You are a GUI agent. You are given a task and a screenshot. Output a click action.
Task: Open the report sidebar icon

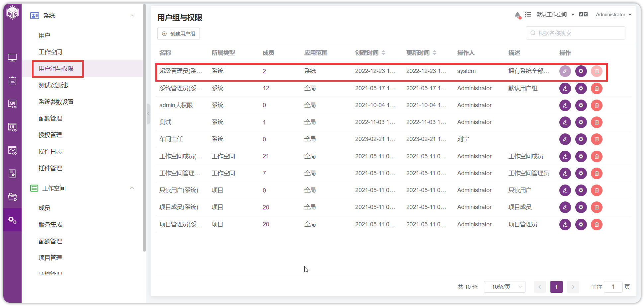[x=13, y=174]
